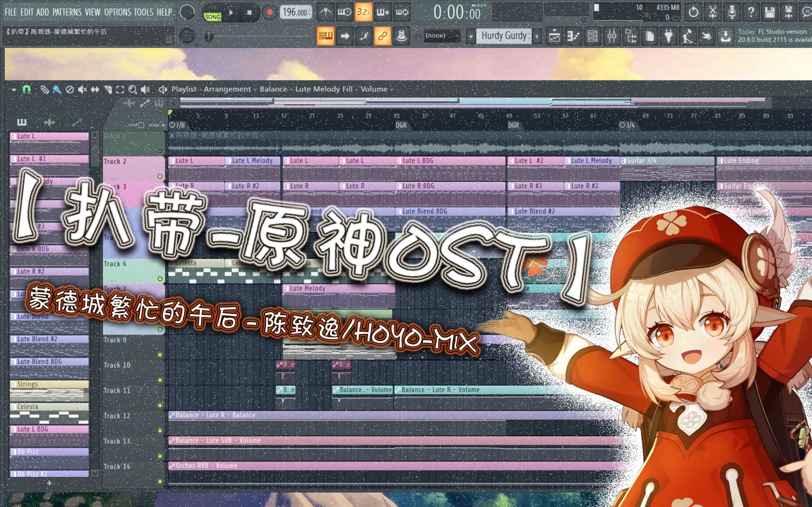Open the recording microphone settings icon
Image resolution: width=812 pixels, height=507 pixels.
(732, 12)
